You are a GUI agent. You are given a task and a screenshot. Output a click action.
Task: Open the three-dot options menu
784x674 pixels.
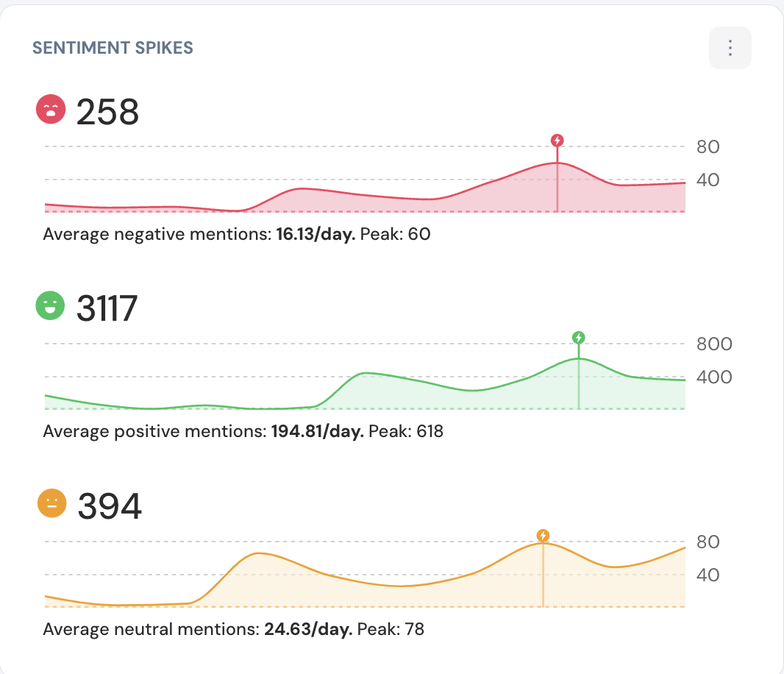(x=730, y=48)
